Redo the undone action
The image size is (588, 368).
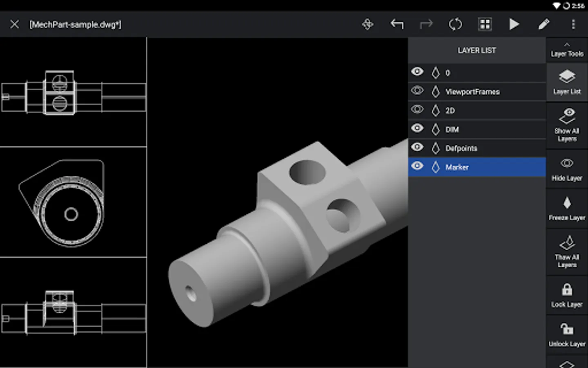pyautogui.click(x=426, y=25)
